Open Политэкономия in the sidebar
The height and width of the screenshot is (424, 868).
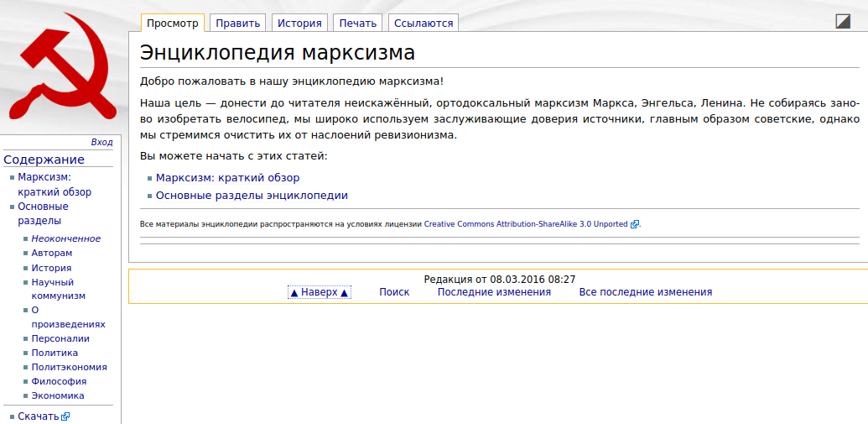coord(69,367)
